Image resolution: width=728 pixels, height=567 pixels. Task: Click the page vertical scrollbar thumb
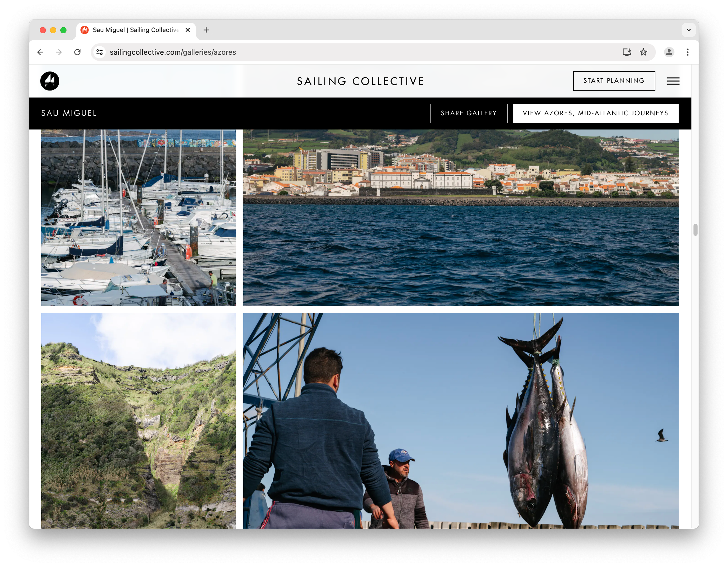[695, 230]
